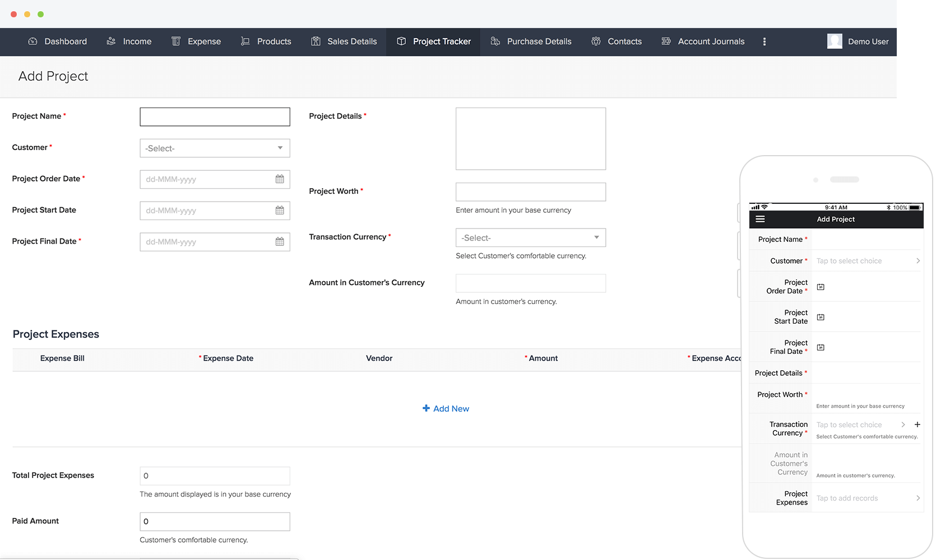The width and height of the screenshot is (936, 560).
Task: Tap 'Tap to add records' in phone preview
Action: point(847,498)
